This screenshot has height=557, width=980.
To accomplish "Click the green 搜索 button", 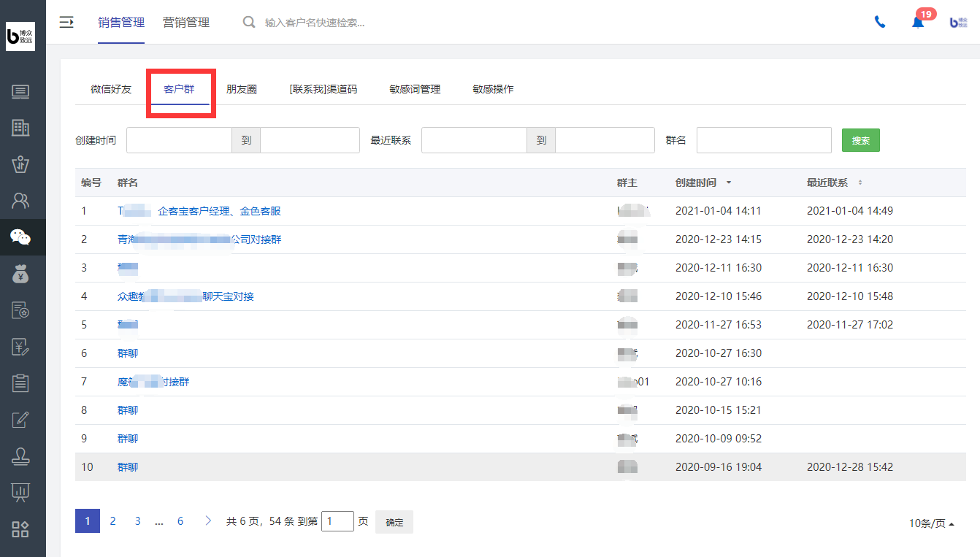I will pos(861,140).
